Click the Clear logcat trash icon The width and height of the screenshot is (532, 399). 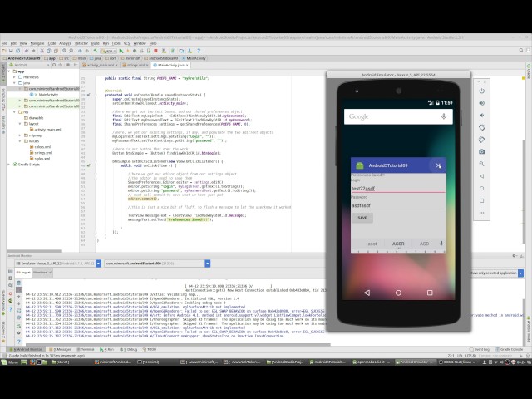(19, 283)
